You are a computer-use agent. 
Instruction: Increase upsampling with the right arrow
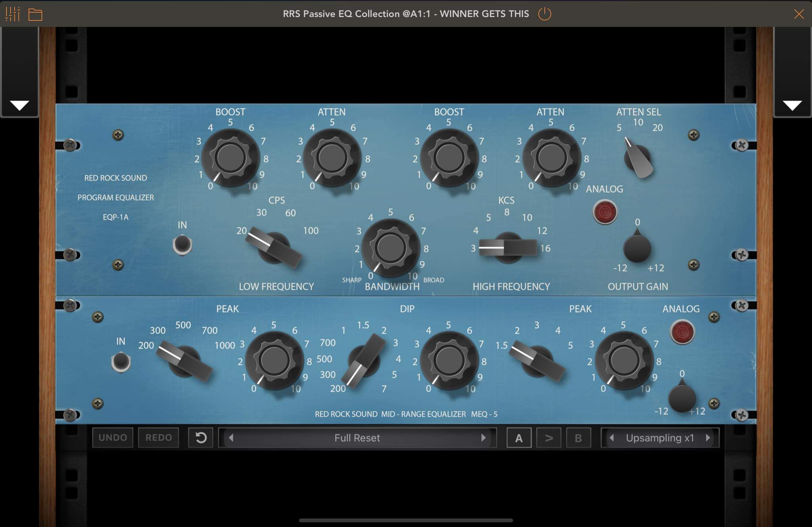pyautogui.click(x=708, y=438)
